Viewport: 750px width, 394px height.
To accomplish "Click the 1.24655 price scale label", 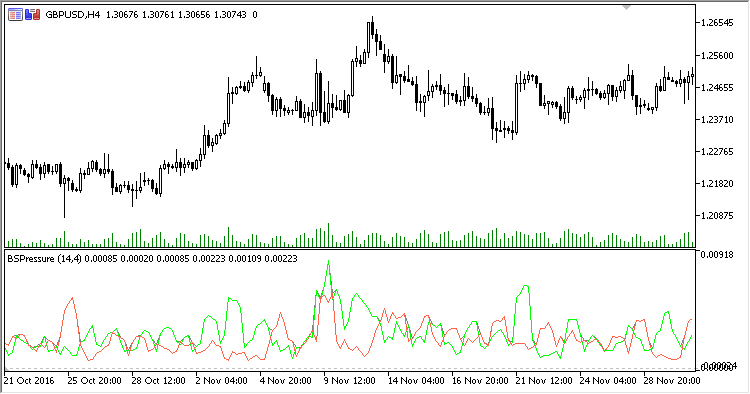I will [717, 88].
